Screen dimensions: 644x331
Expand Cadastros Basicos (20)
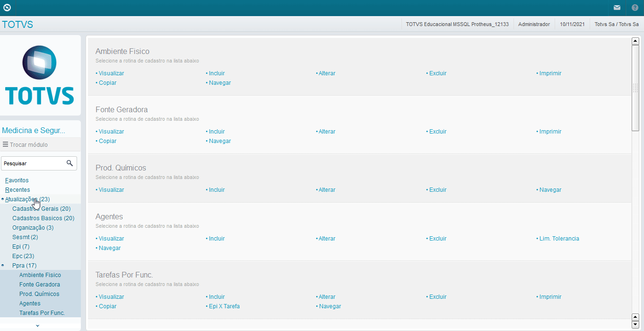click(x=44, y=218)
